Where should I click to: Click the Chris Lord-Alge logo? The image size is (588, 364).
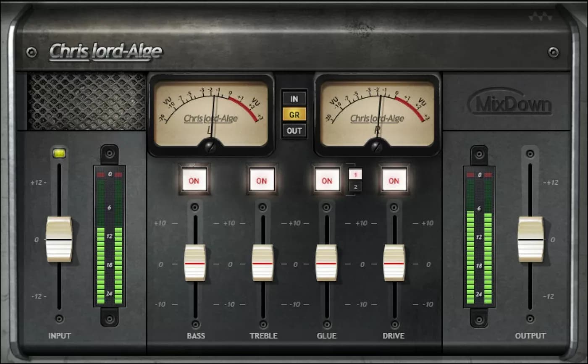pyautogui.click(x=106, y=52)
